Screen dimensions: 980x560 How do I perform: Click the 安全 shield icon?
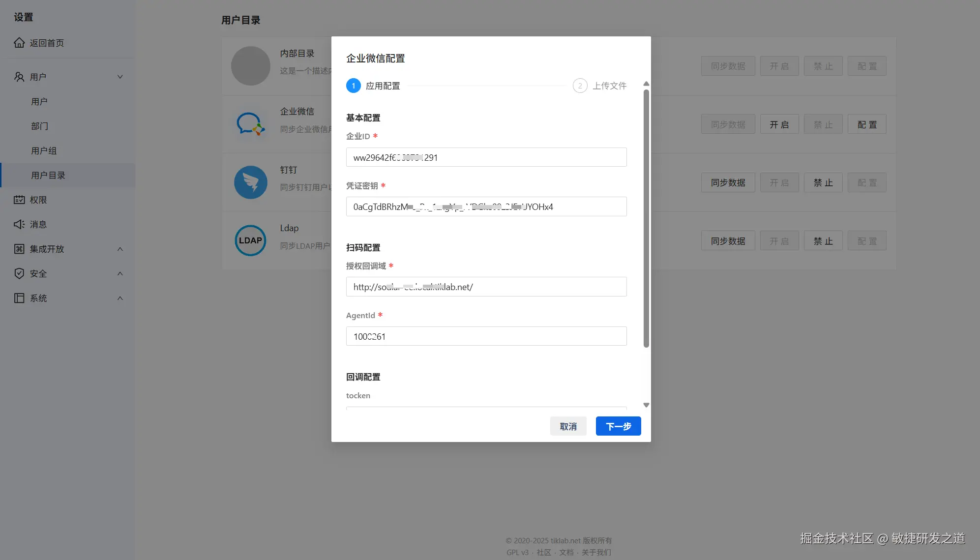19,273
